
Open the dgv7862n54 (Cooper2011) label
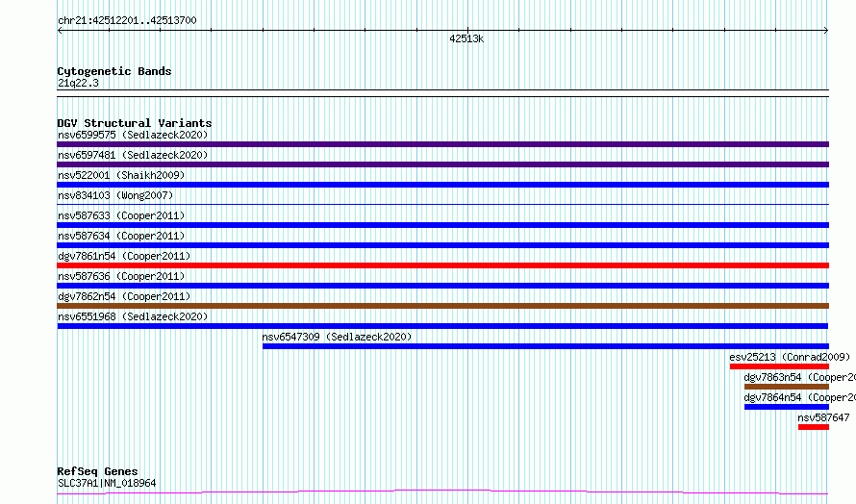pos(124,296)
